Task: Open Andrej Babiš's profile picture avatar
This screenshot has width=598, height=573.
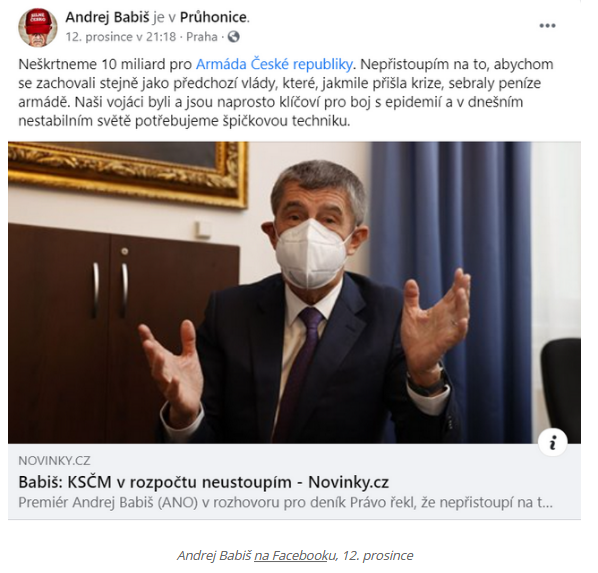Action: pyautogui.click(x=38, y=27)
